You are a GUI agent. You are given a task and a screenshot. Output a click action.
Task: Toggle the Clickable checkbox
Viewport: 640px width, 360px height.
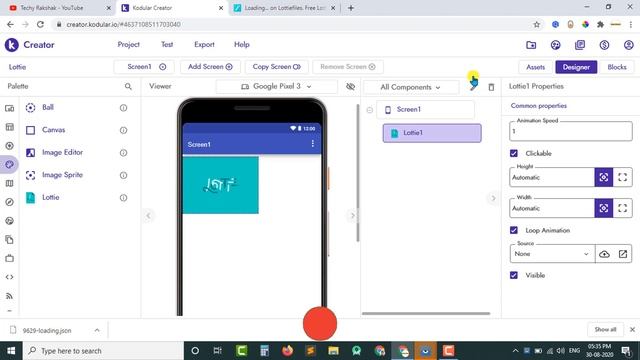coord(514,153)
